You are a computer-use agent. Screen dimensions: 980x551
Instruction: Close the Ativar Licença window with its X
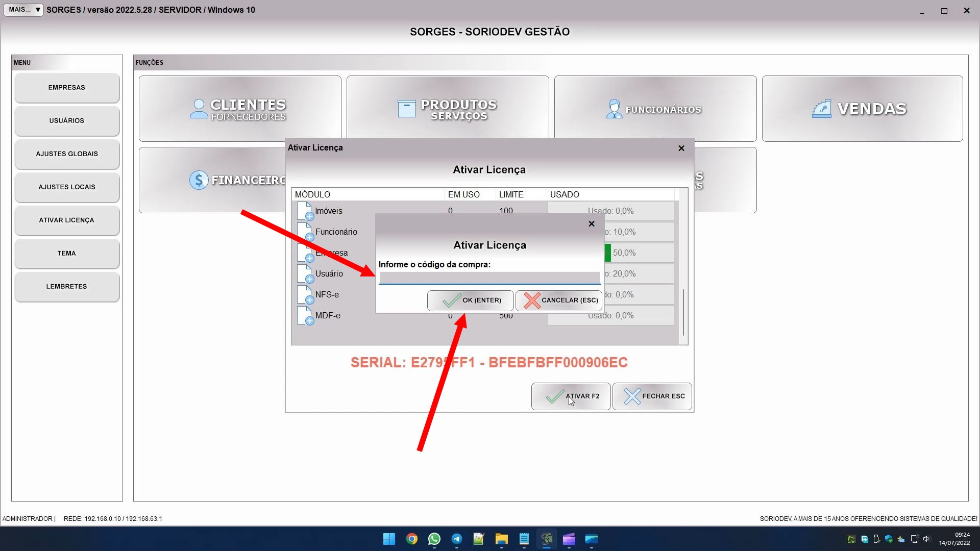click(x=681, y=148)
